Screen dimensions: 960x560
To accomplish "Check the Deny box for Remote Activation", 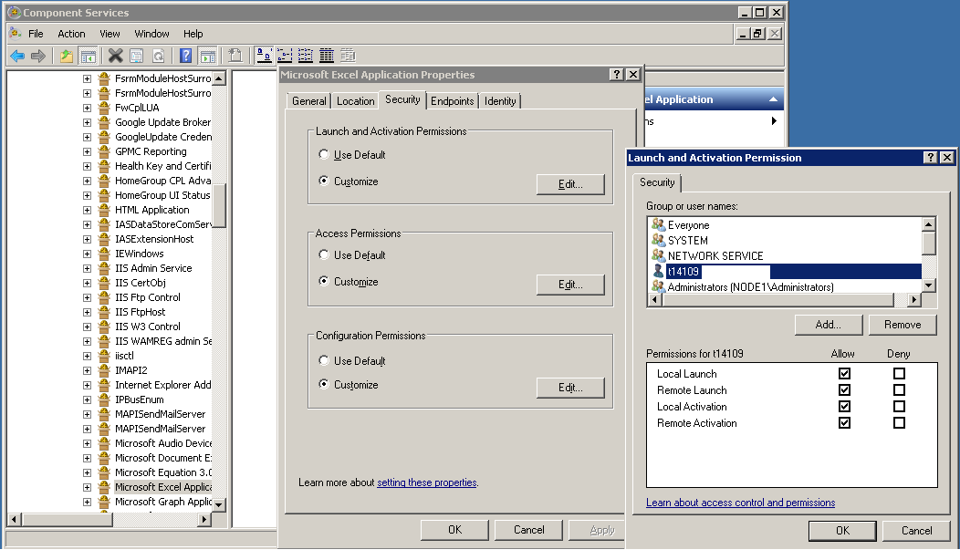I will [x=899, y=422].
